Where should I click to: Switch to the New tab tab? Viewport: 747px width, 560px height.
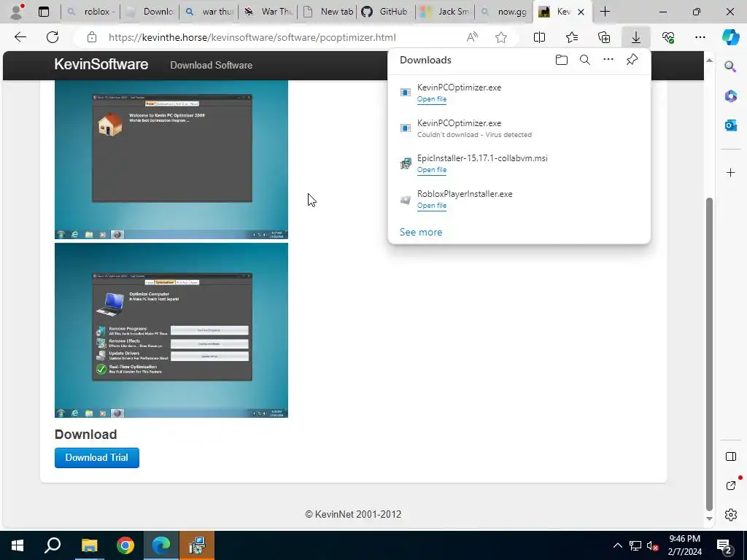328,12
